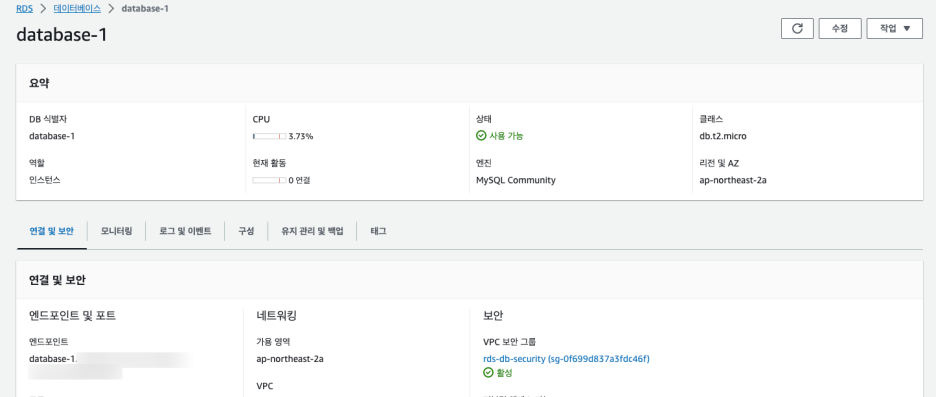Viewport: 936px width, 397px height.
Task: Open rds-db-security security group link
Action: click(x=566, y=359)
